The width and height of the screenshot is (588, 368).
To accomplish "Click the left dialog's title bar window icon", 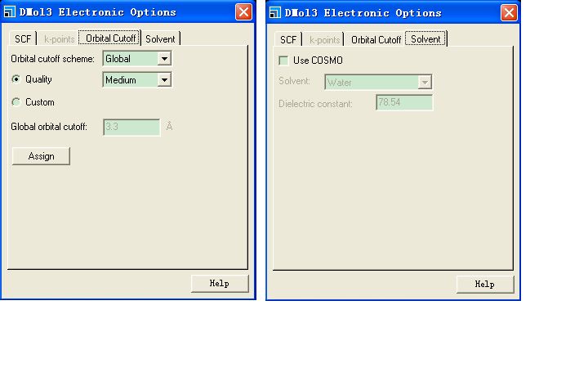I will pyautogui.click(x=10, y=12).
